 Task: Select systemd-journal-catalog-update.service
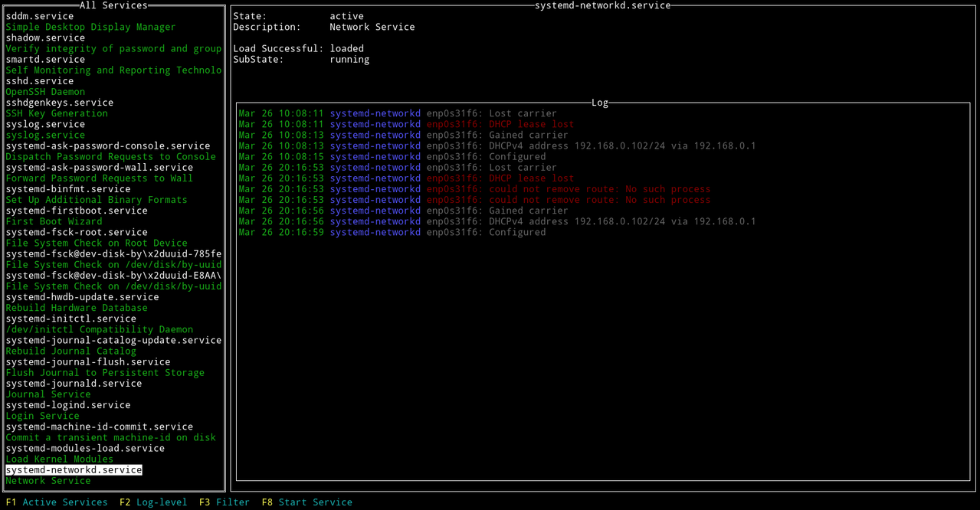pos(113,340)
